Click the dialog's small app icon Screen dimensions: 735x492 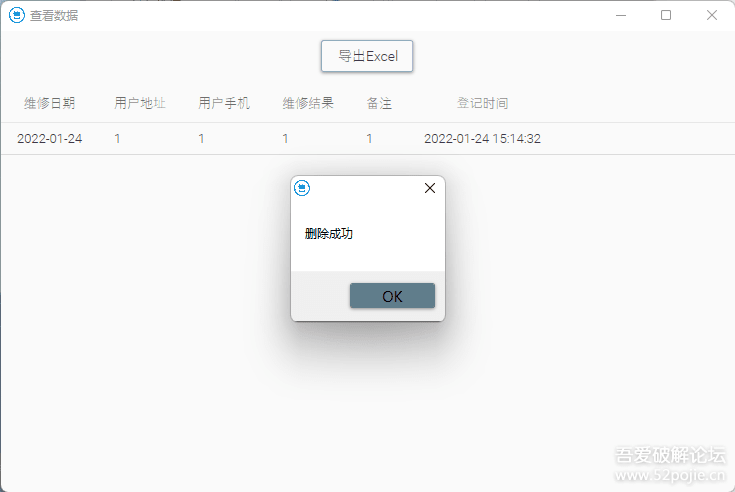[302, 188]
